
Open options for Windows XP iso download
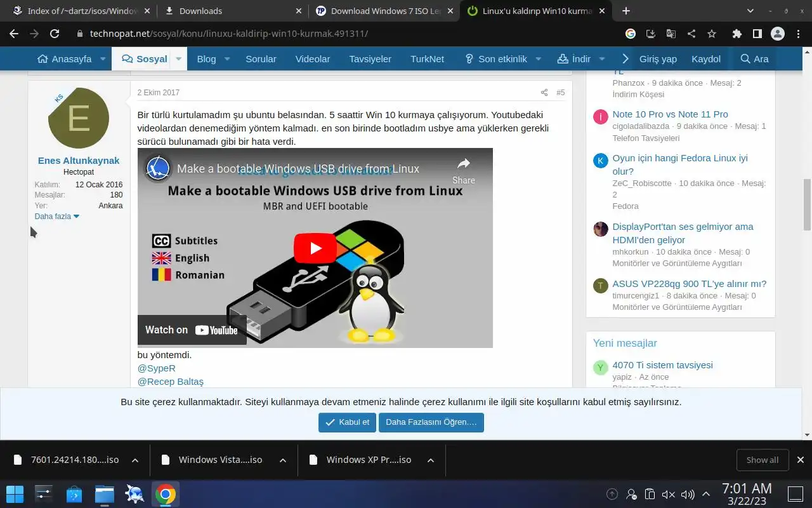point(431,460)
